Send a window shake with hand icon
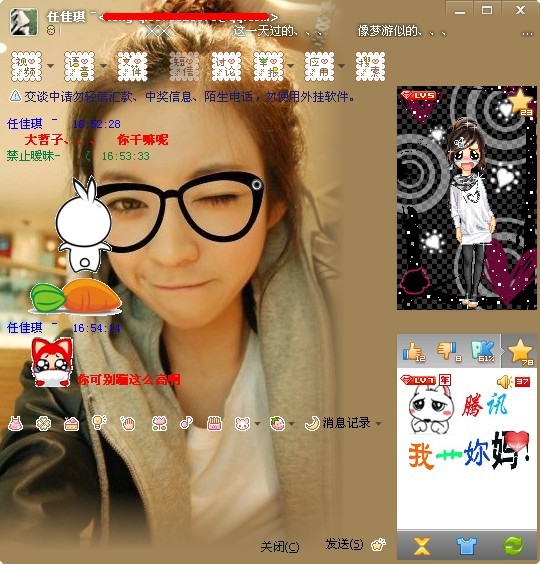 click(x=128, y=423)
